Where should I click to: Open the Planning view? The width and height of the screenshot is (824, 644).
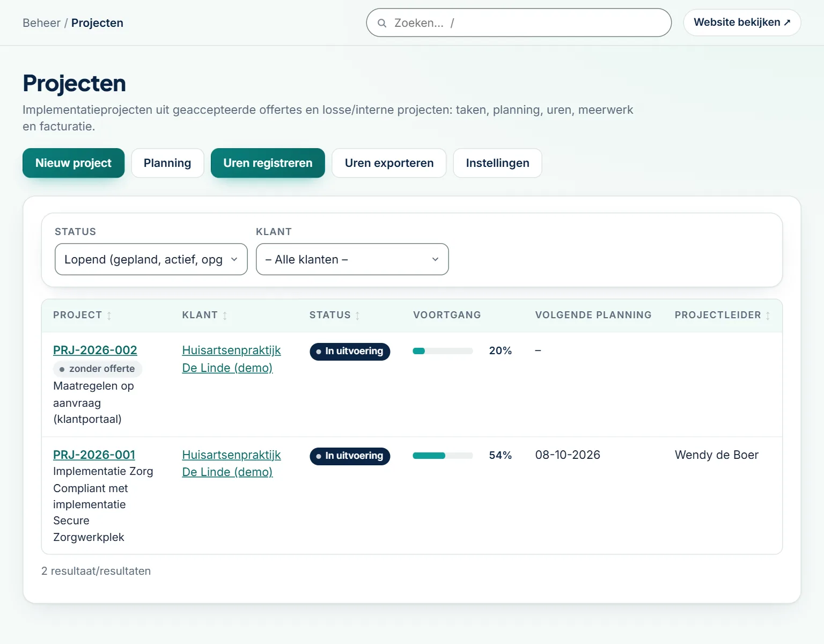(167, 163)
